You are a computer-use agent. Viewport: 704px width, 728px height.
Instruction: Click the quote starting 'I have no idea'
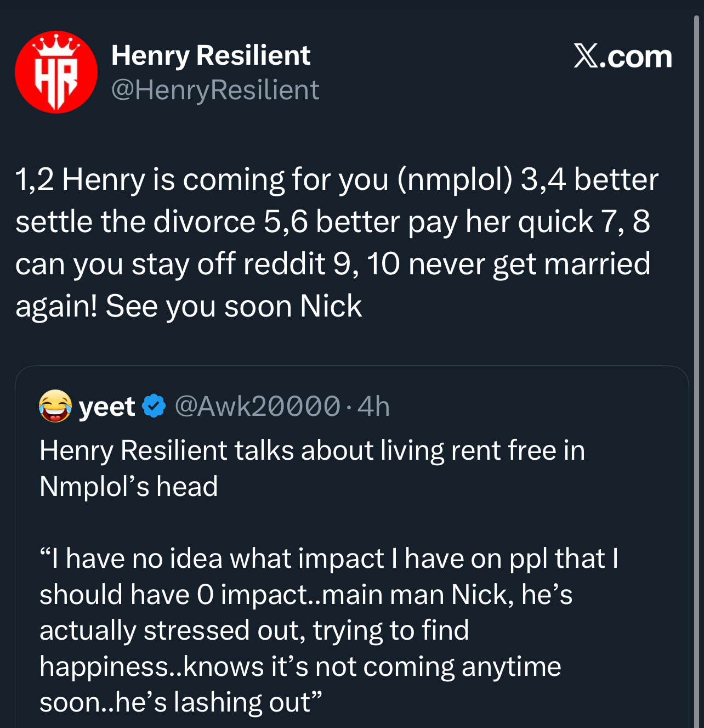pos(328,558)
